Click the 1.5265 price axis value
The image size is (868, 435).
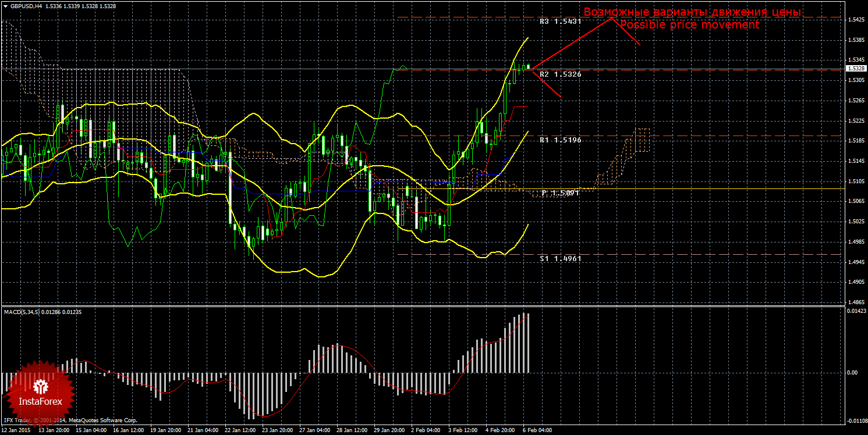click(x=856, y=100)
